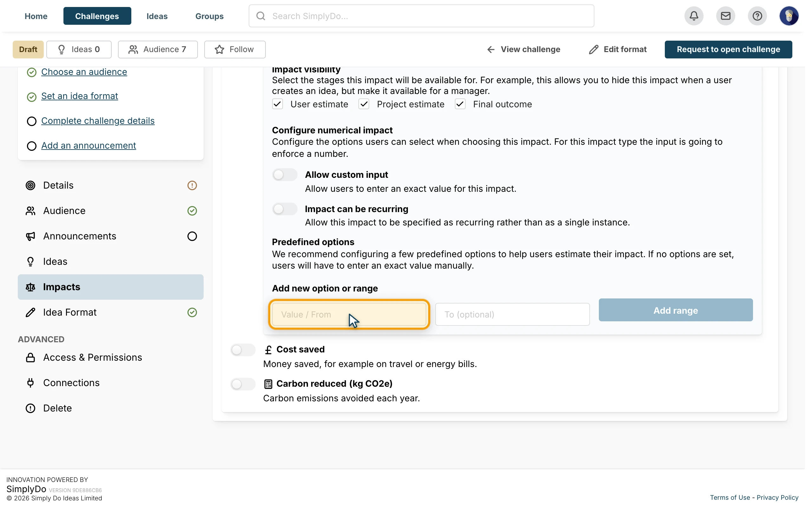
Task: Click the Search SimplyDo search box
Action: click(421, 16)
